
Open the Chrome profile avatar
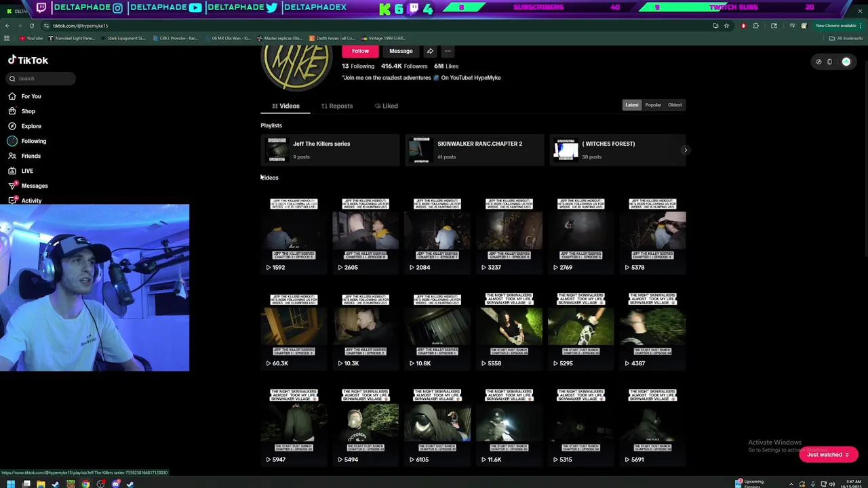804,26
